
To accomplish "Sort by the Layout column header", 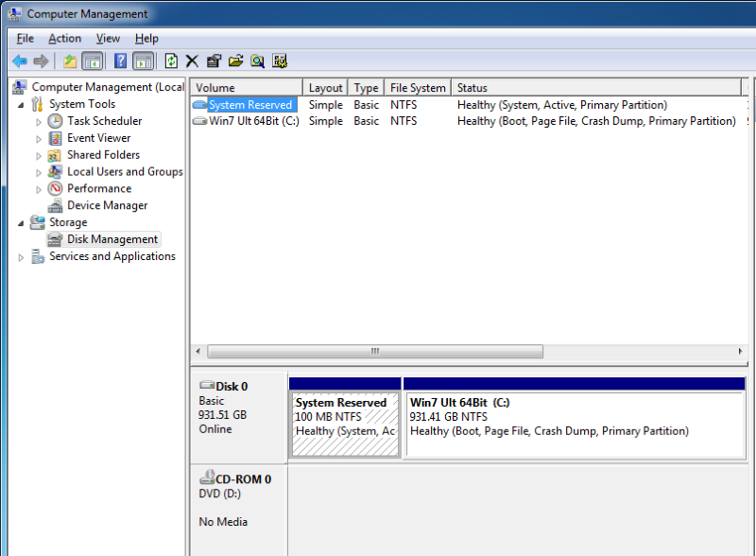I will tap(325, 87).
